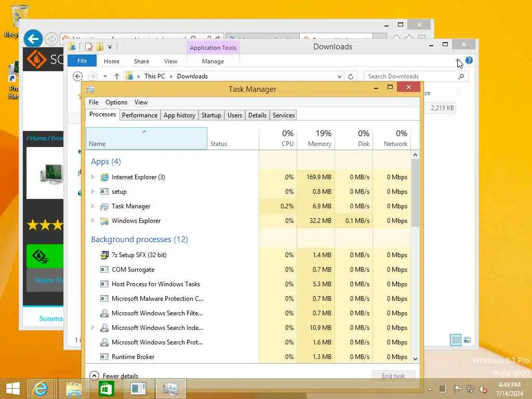Click the Microsoft Malware Protection icon
Screen dimensions: 532x399
[104, 299]
